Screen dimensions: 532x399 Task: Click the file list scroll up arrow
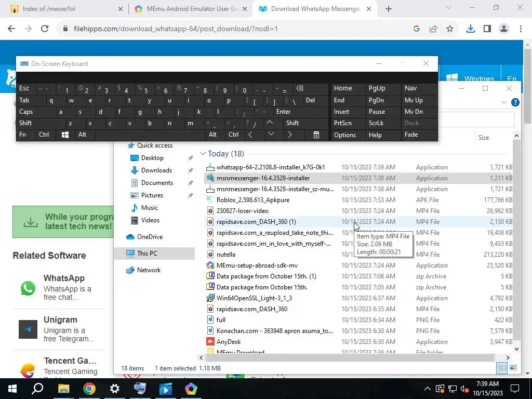coord(516,136)
